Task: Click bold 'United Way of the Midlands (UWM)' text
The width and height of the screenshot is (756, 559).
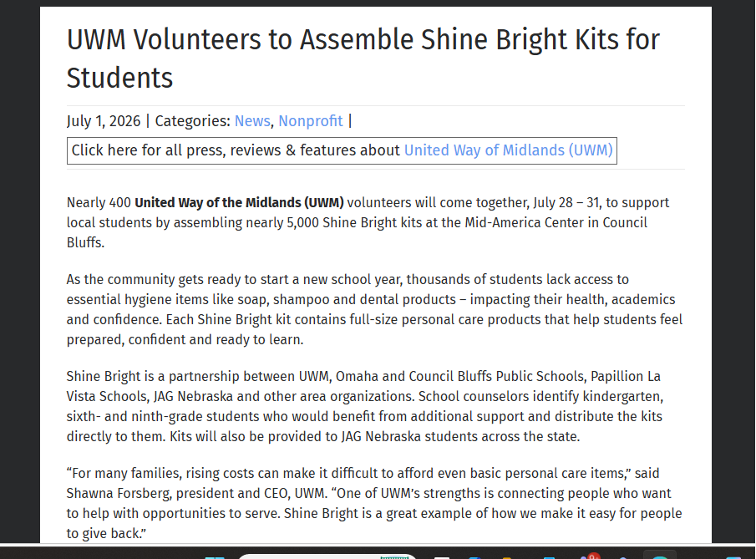Action: pyautogui.click(x=239, y=202)
